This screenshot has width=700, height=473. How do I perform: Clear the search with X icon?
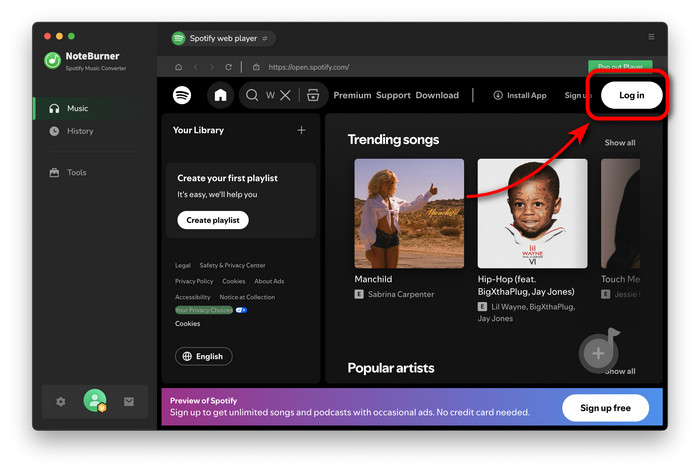pos(286,95)
